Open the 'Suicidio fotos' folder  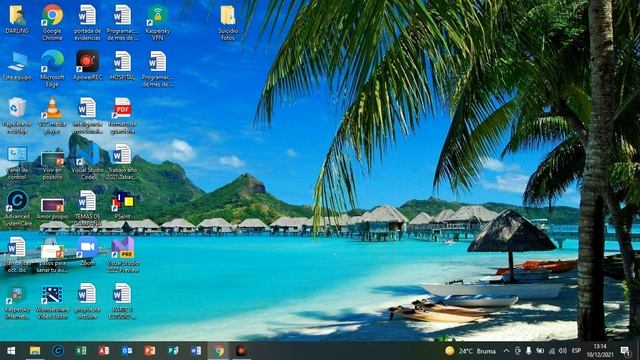click(228, 22)
